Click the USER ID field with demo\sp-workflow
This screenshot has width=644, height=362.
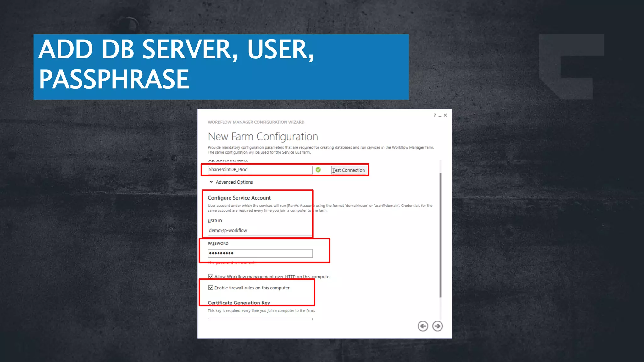coord(260,231)
